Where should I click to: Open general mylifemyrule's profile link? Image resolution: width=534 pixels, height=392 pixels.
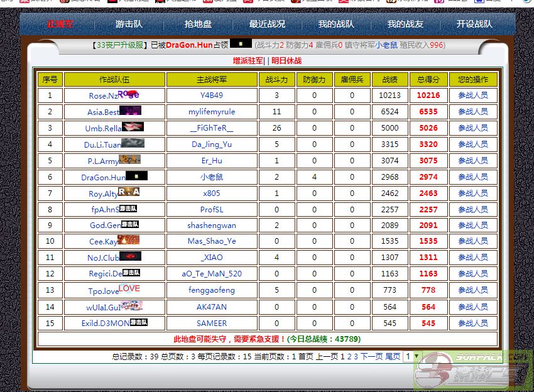[212, 112]
